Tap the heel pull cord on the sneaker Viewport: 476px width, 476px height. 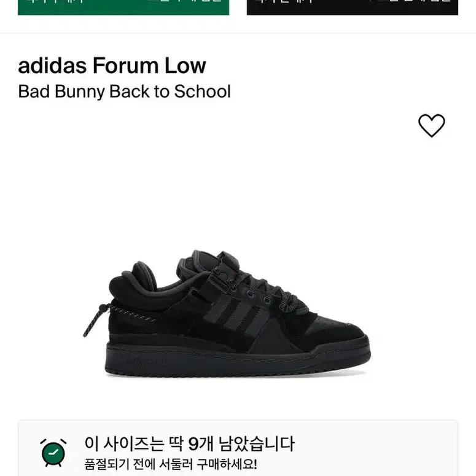pyautogui.click(x=96, y=319)
